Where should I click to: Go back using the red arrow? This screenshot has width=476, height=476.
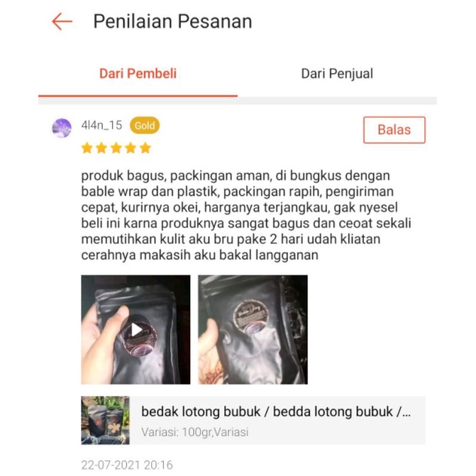[62, 21]
